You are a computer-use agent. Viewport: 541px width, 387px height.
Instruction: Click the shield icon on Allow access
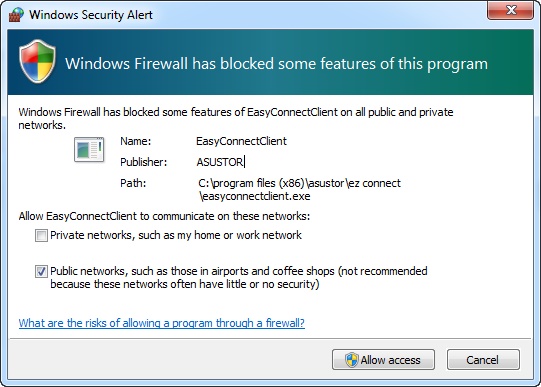(352, 360)
